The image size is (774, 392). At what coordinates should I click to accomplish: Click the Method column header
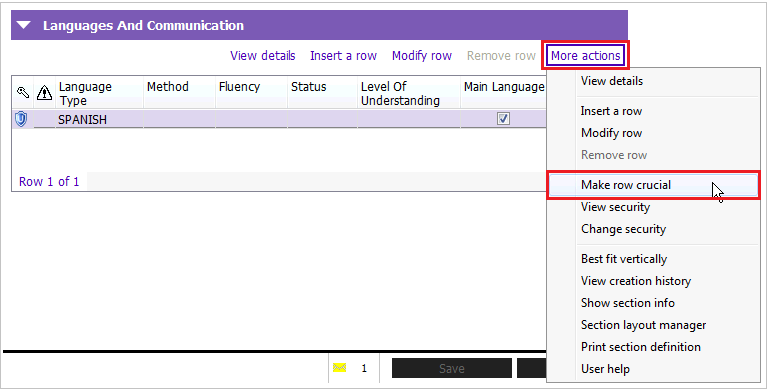pyautogui.click(x=168, y=87)
